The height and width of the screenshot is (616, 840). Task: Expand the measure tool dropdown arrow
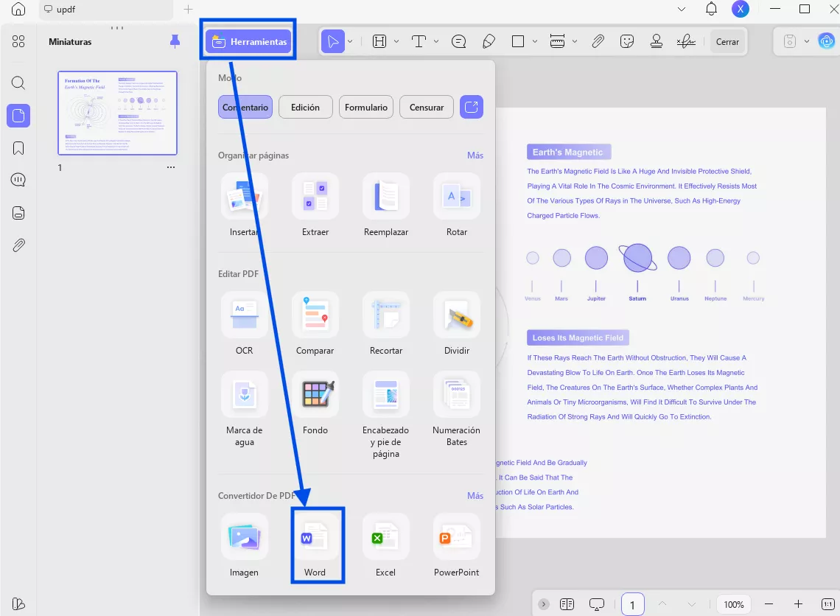pos(574,41)
